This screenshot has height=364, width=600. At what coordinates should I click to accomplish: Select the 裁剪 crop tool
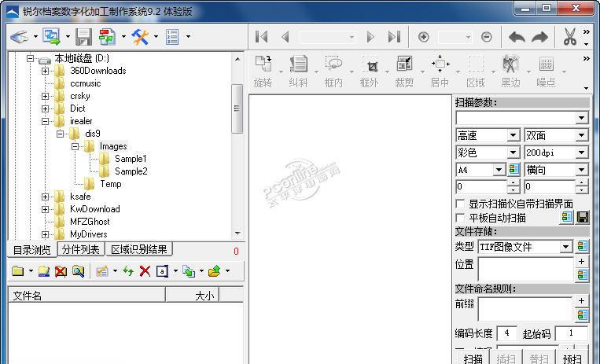coord(404,72)
